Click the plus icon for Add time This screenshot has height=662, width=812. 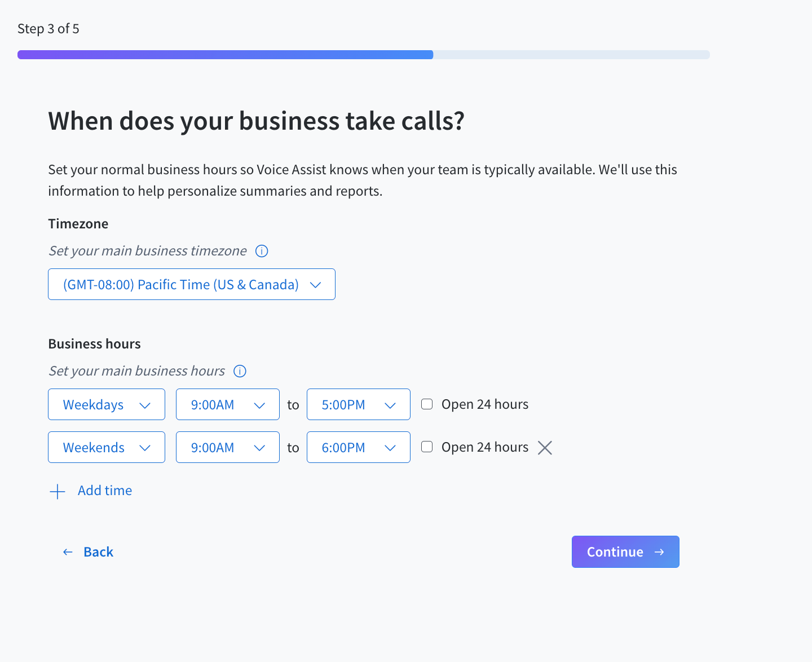[x=58, y=492]
